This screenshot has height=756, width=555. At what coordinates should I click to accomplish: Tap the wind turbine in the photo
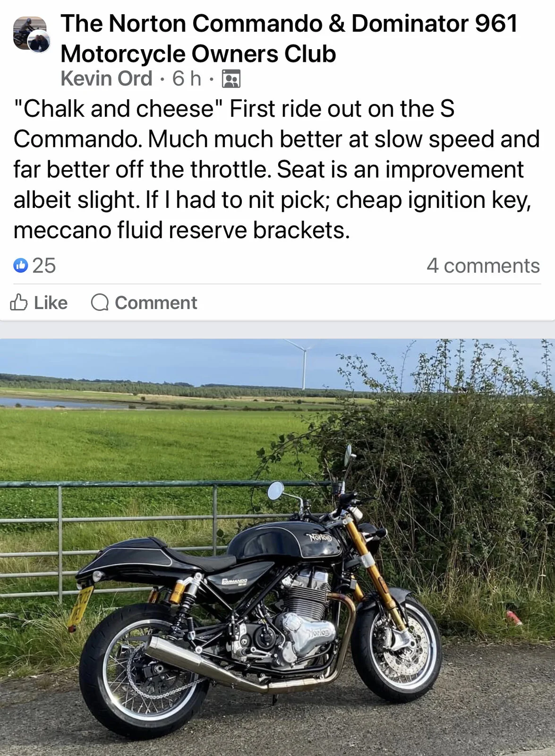click(302, 364)
